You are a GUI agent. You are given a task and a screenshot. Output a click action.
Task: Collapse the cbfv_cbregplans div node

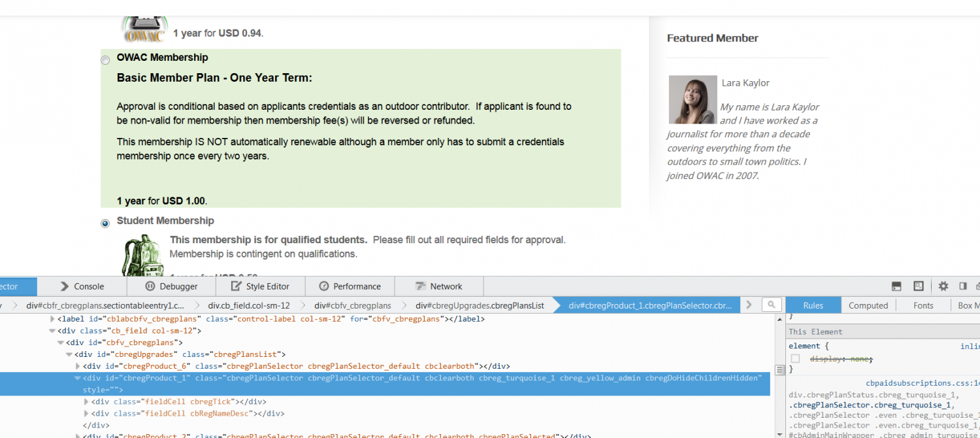61,343
